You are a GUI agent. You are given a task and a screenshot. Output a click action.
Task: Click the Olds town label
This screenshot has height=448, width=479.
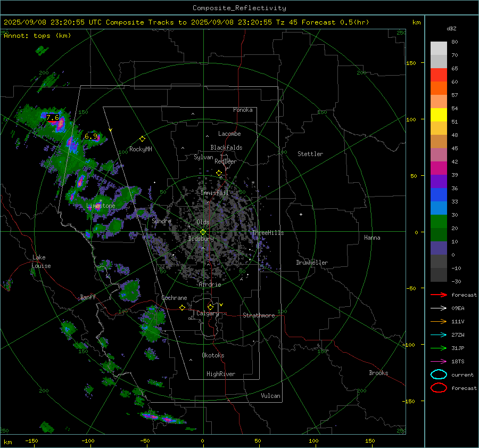click(x=203, y=222)
